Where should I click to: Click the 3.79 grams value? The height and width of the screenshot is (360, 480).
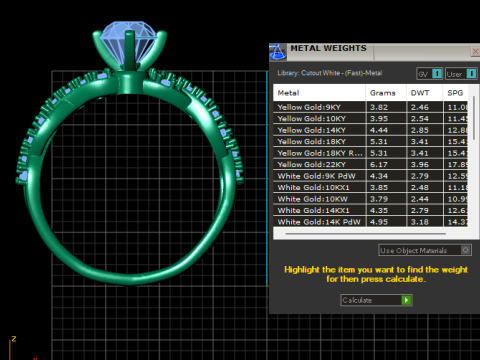379,199
